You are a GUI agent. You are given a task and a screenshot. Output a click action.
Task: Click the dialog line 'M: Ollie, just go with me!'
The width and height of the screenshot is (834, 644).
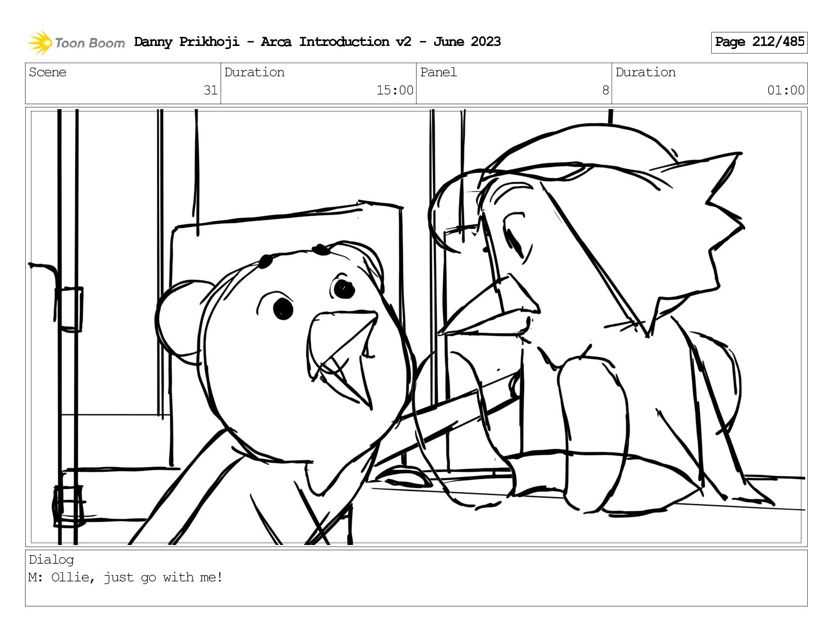125,577
